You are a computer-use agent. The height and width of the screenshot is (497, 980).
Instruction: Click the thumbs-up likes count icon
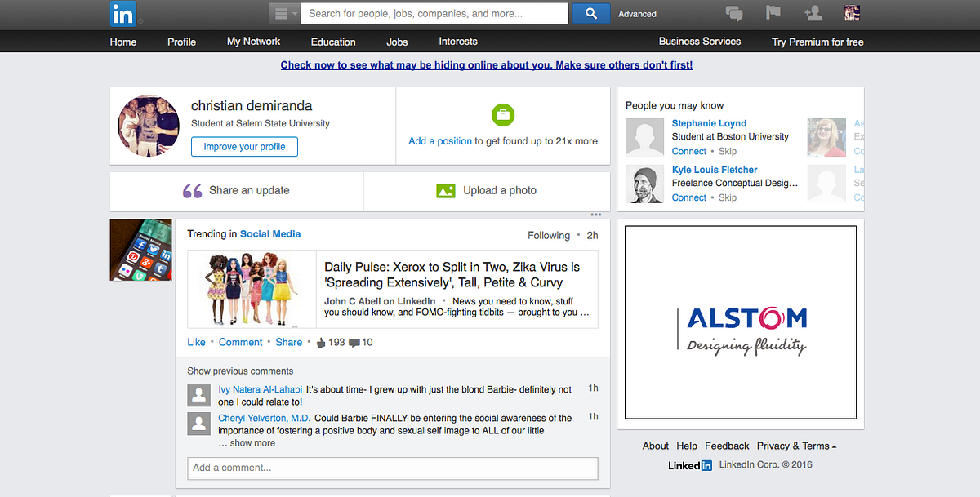tap(321, 343)
